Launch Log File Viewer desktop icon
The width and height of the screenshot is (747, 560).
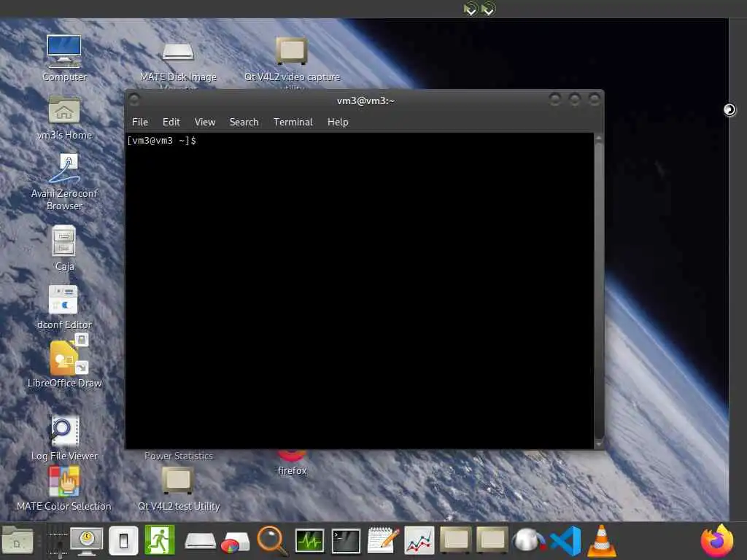64,431
